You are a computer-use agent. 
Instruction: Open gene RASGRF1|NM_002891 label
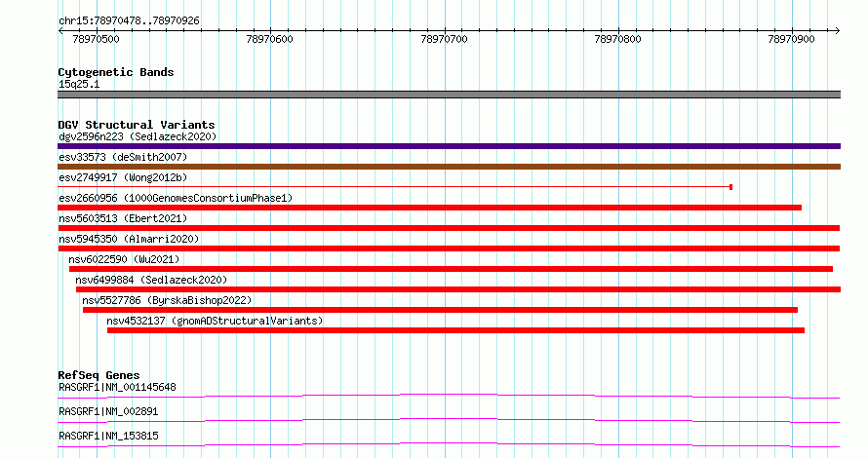tap(108, 411)
